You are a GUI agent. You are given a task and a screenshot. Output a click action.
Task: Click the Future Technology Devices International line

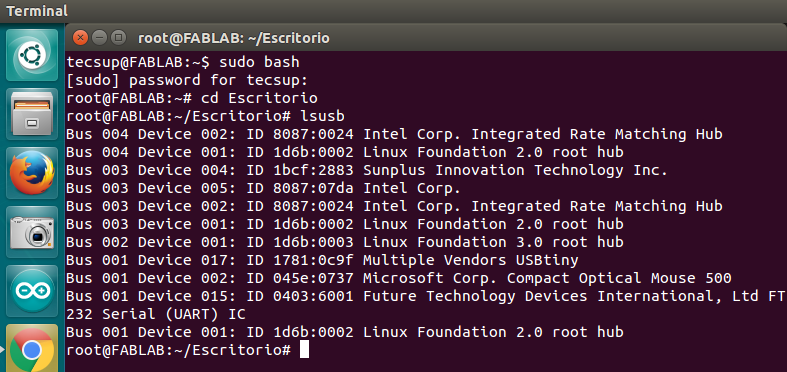pos(426,305)
